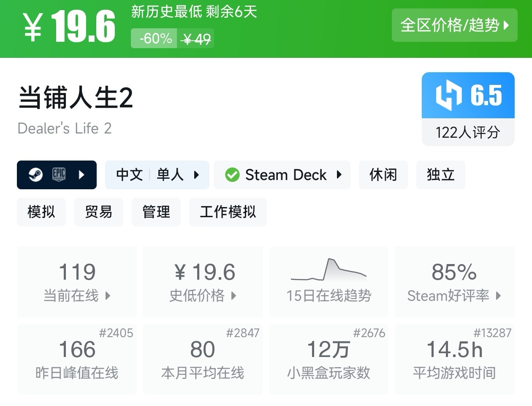Select the 模拟 tag
Viewport: 532px width, 406px height.
[x=41, y=212]
